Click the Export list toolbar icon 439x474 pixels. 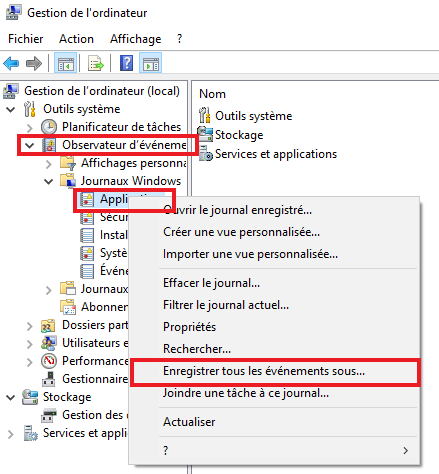tap(96, 63)
